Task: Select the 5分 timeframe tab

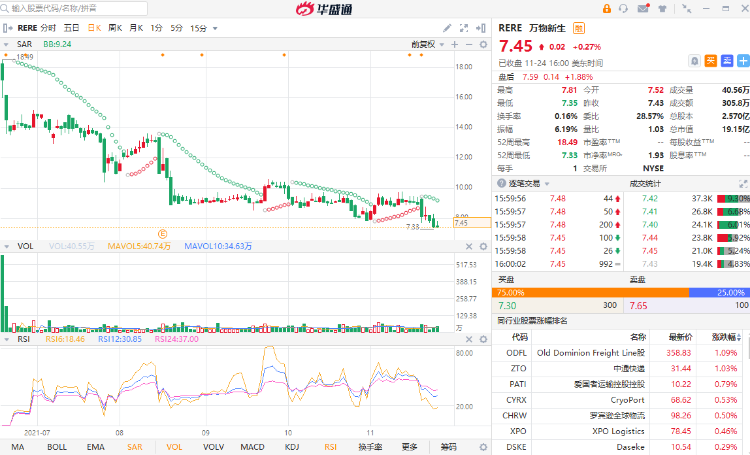Action: [176, 28]
